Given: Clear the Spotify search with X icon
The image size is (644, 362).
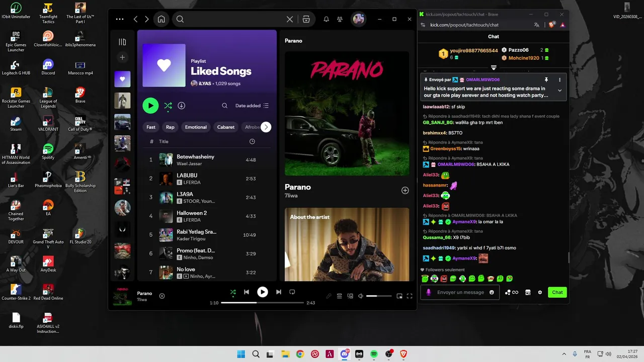Looking at the screenshot, I should click(x=290, y=19).
